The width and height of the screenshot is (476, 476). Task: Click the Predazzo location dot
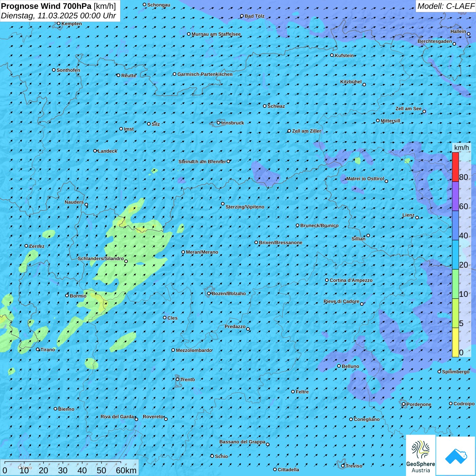[x=248, y=329]
